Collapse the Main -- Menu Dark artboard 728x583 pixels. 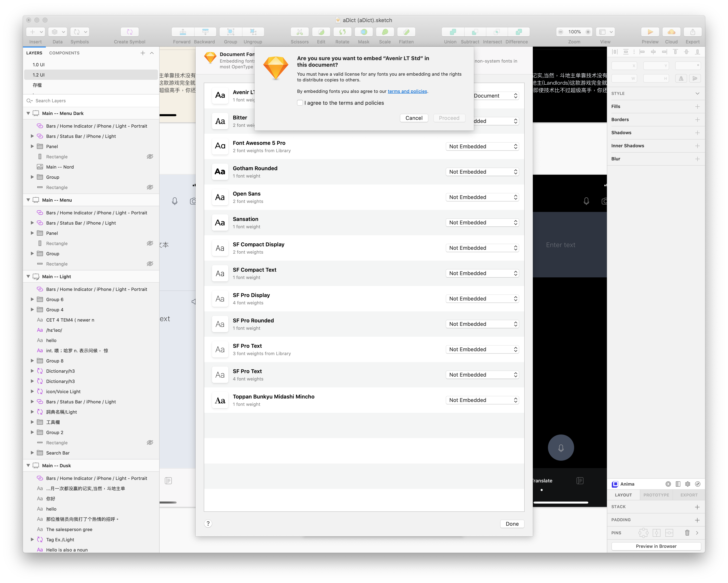[x=28, y=113]
